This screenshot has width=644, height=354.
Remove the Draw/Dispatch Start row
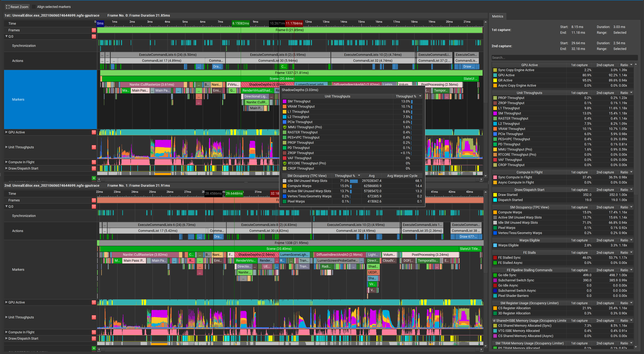tap(94, 168)
